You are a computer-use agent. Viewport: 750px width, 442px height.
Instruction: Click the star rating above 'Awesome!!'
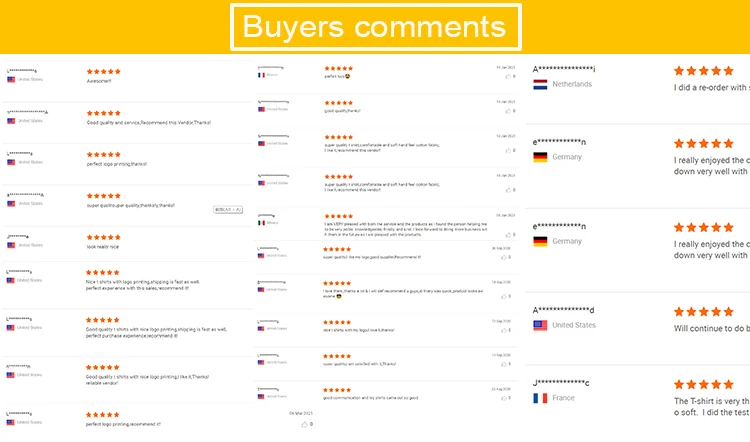[103, 72]
